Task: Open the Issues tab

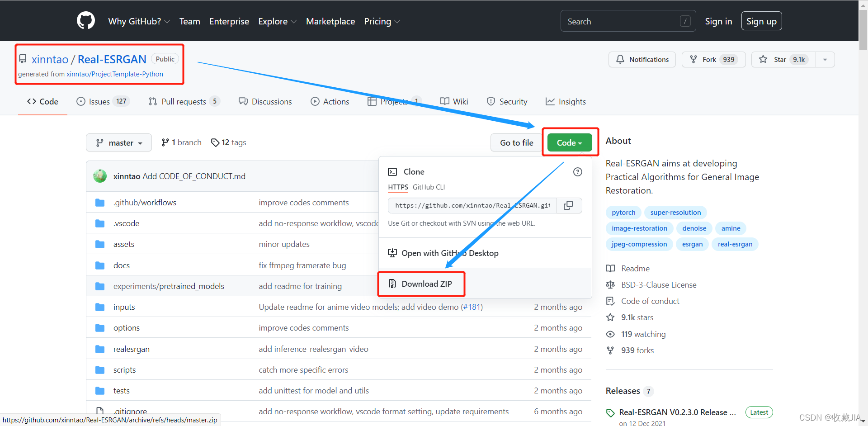Action: 103,102
